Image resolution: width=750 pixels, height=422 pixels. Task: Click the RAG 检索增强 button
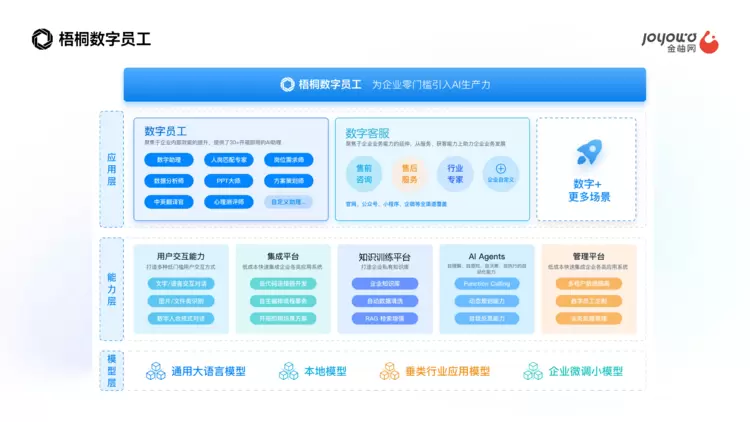point(385,318)
